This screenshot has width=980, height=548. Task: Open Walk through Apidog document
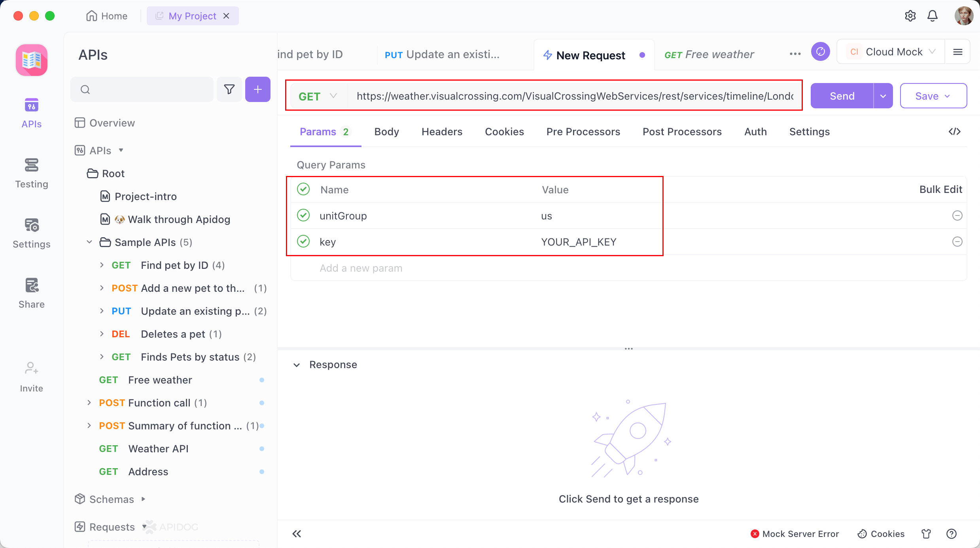165,219
